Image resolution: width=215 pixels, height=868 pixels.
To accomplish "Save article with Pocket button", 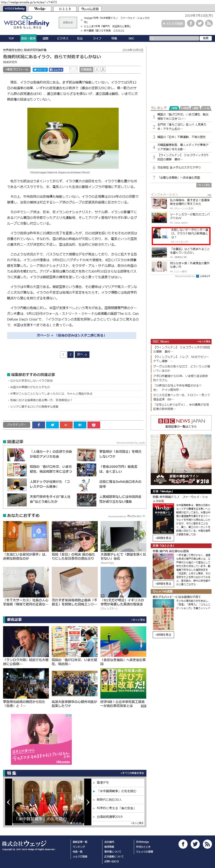I will 94,425.
